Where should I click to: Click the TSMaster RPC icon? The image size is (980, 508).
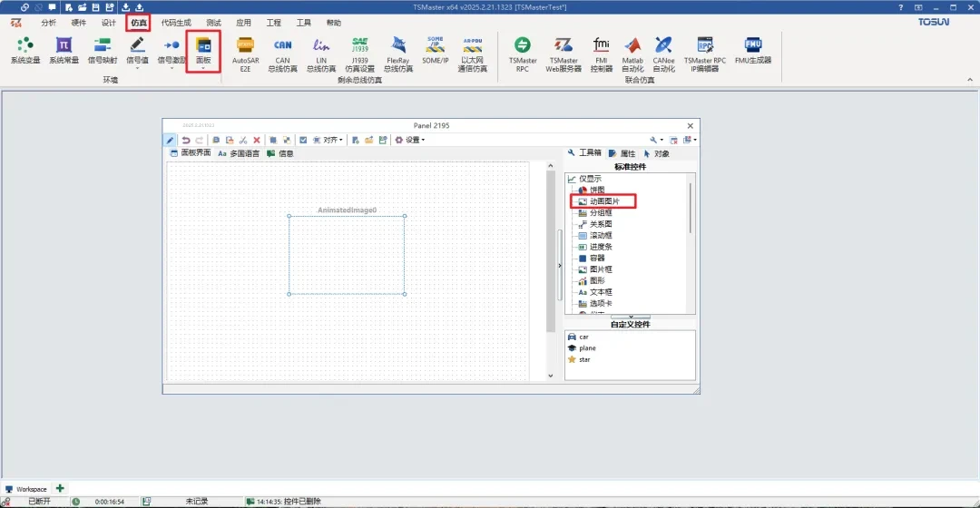click(x=522, y=51)
